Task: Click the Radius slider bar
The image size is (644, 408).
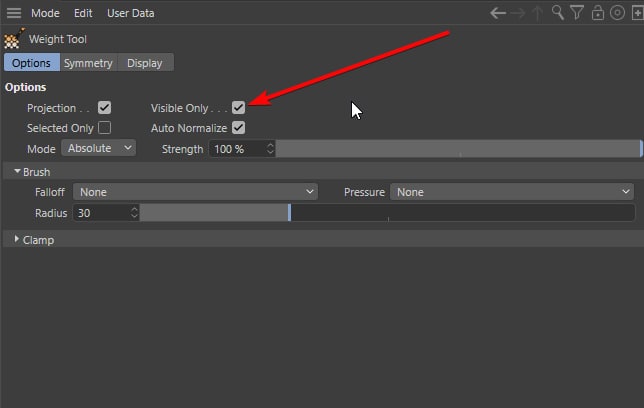Action: [387, 213]
